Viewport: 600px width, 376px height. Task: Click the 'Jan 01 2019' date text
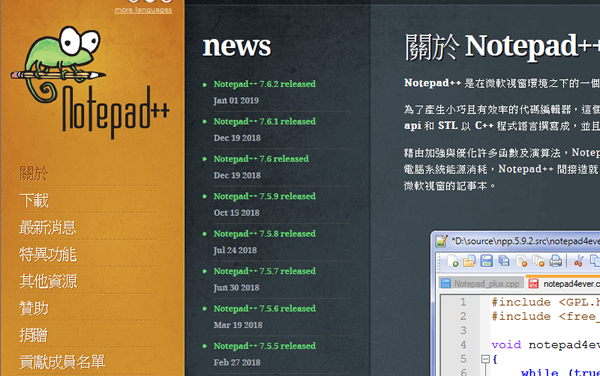point(236,101)
